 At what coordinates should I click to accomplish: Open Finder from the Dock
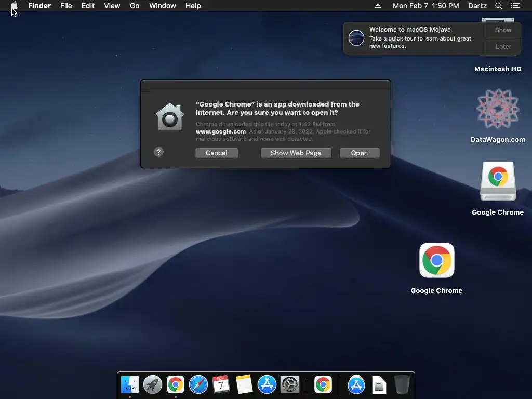[x=130, y=385]
